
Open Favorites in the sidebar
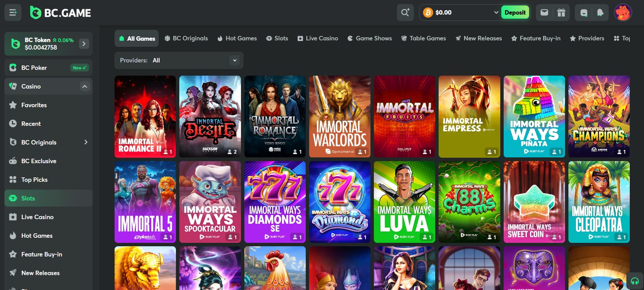click(48, 105)
